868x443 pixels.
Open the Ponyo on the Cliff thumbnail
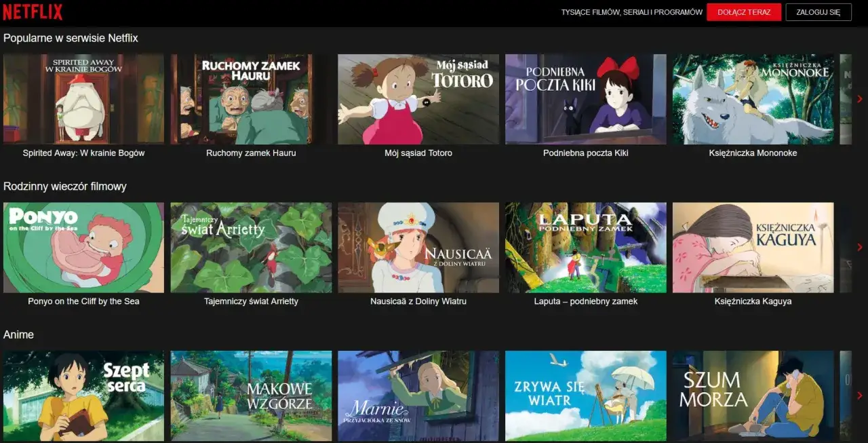(x=83, y=248)
